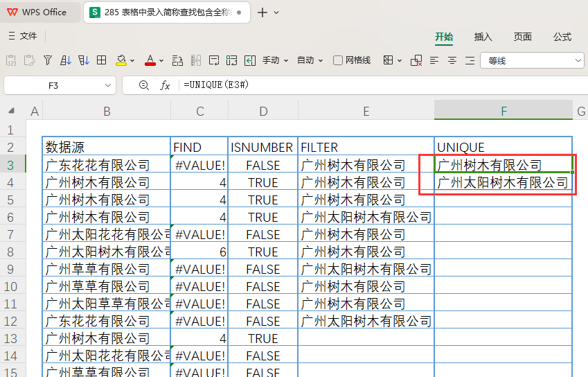Click the green S spreadsheet tab icon

(x=95, y=12)
